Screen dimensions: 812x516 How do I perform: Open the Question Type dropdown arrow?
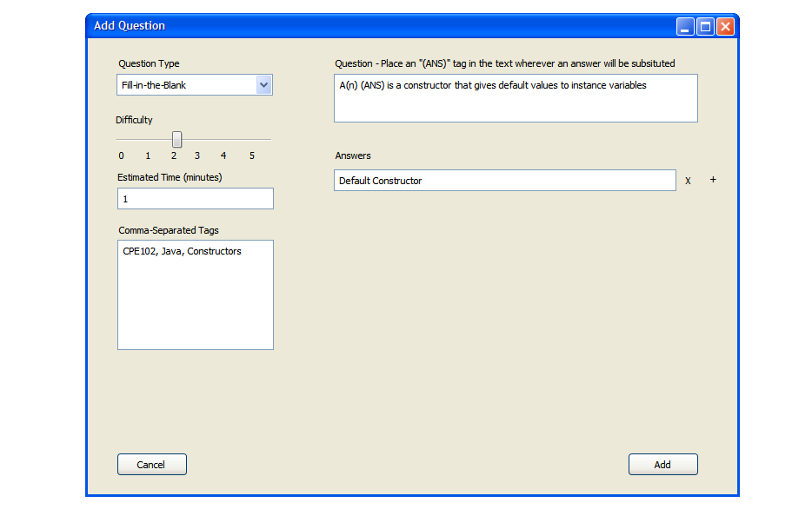click(264, 85)
